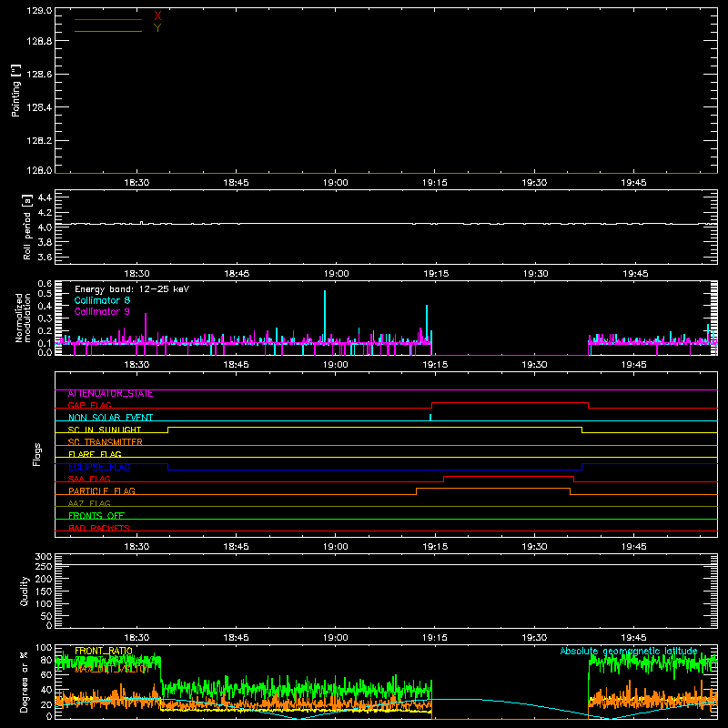
Task: Click the yellow FRONT_RATIO legend label
Action: pos(104,651)
